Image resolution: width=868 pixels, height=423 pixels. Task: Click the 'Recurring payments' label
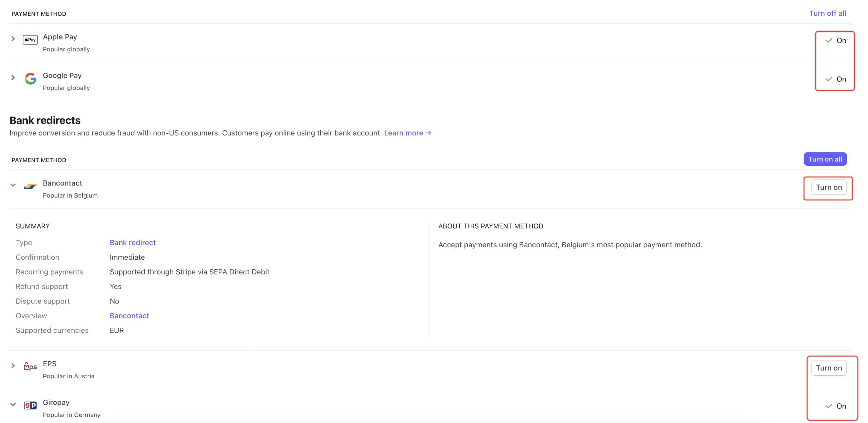(49, 272)
